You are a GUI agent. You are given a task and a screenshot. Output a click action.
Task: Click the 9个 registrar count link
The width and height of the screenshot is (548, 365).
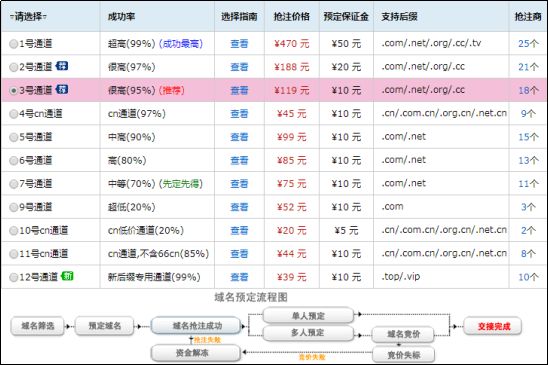click(528, 113)
